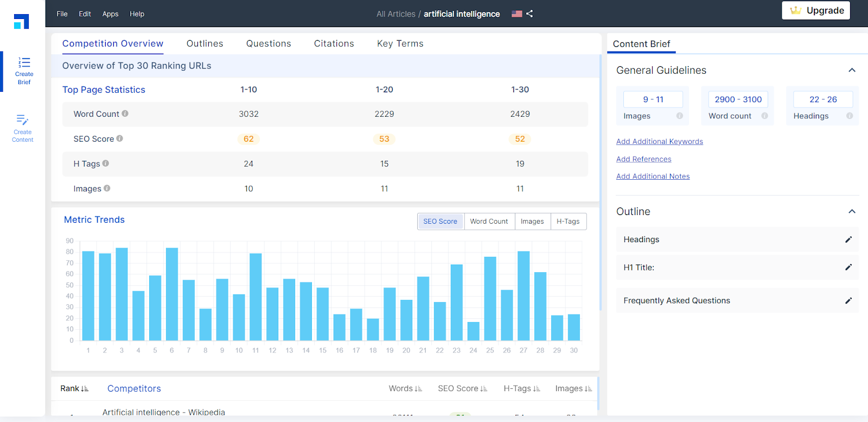Screen dimensions: 868x422
Task: Select H-Tags metric trend view
Action: [x=567, y=222]
